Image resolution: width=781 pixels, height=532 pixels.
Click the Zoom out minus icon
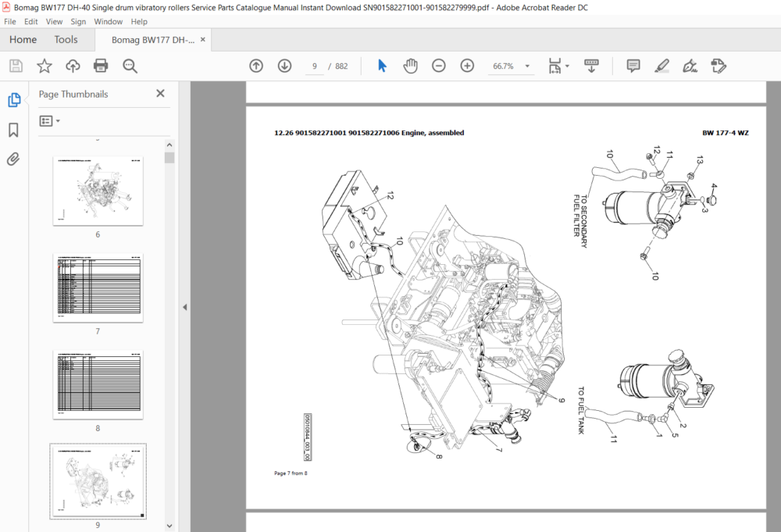(439, 66)
